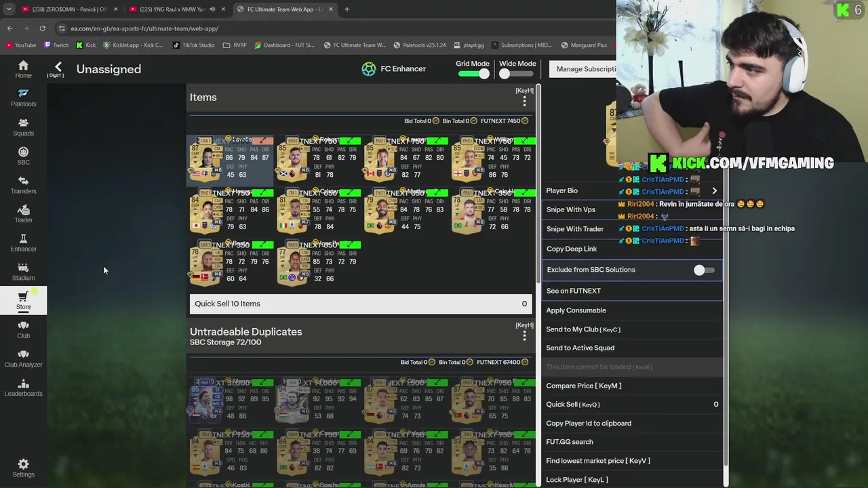Open the SBC section
The height and width of the screenshot is (488, 868).
[23, 156]
